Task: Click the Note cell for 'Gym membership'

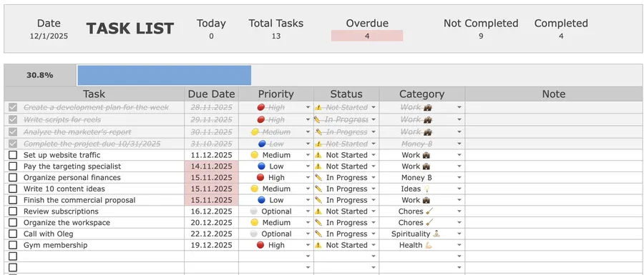Action: point(554,245)
